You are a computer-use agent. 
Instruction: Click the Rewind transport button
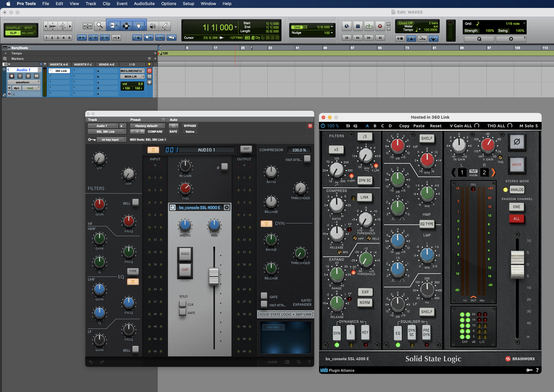[x=358, y=38]
